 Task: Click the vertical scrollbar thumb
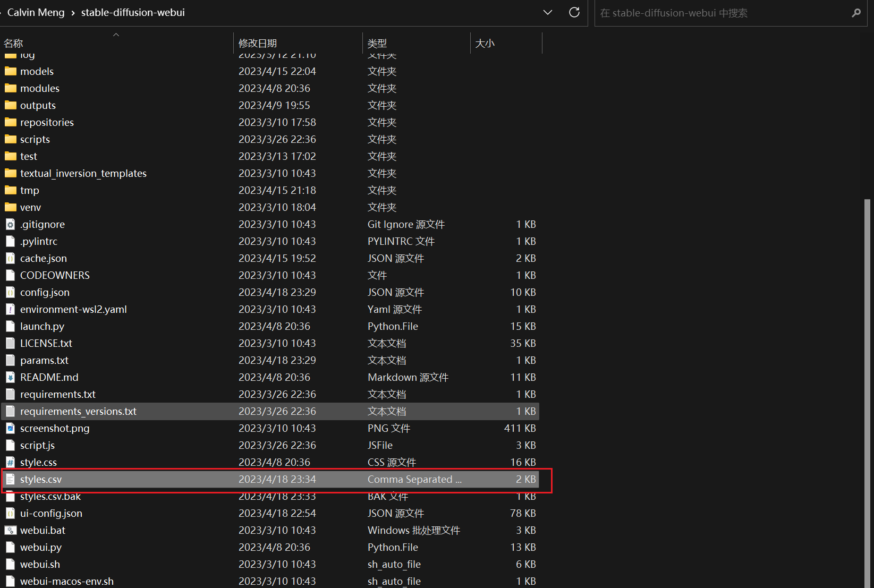(867, 393)
